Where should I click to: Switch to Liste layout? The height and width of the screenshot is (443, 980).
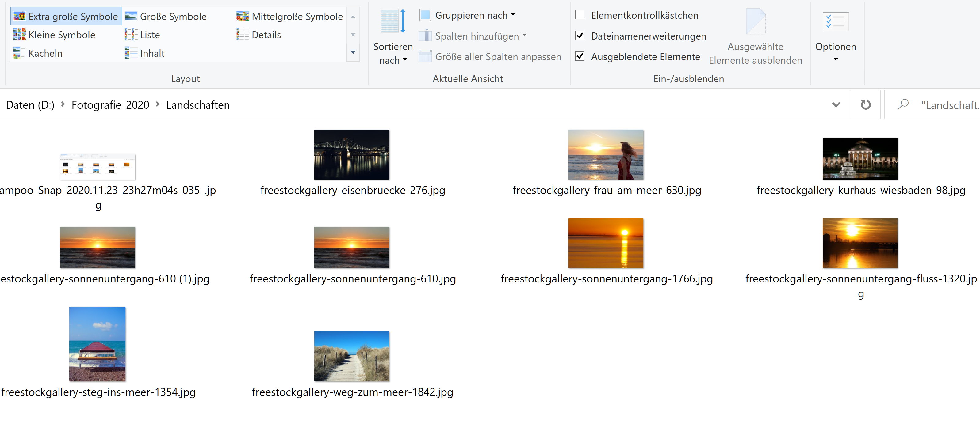[142, 35]
